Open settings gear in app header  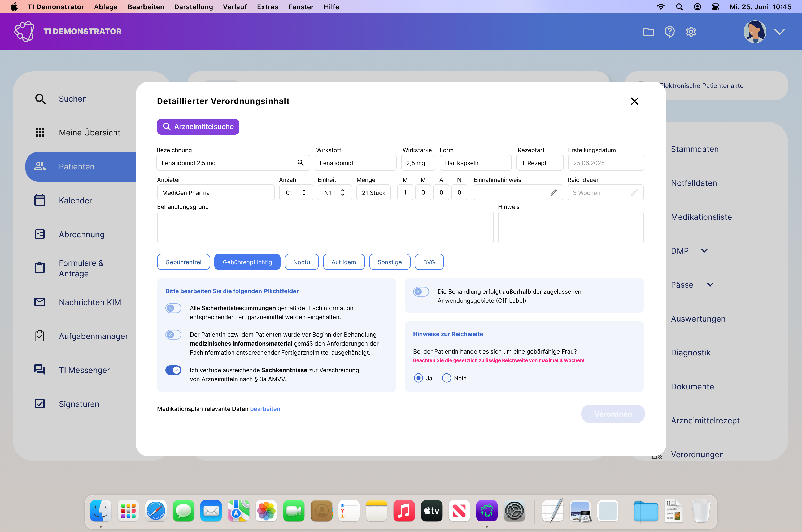coord(691,32)
